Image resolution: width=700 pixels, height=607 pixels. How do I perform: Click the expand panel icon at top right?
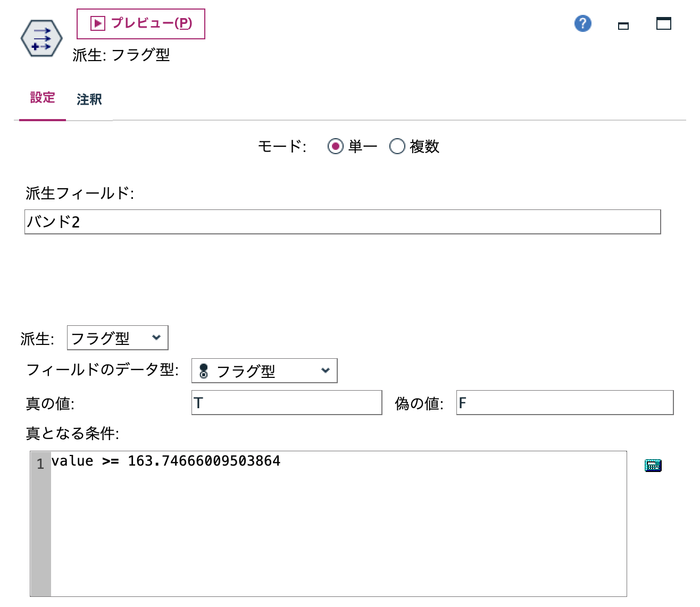coord(664,23)
